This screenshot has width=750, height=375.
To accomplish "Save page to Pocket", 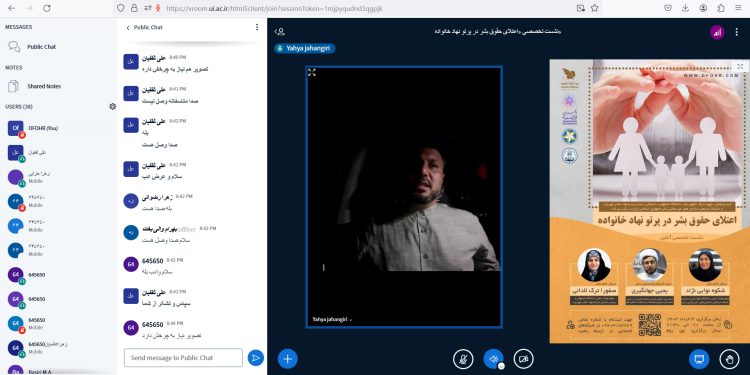I will (668, 8).
